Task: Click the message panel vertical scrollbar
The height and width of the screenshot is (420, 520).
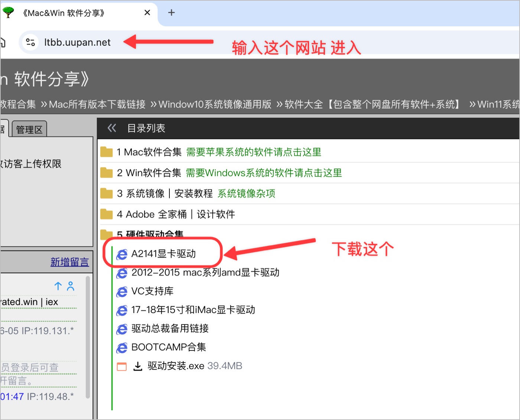Action: tap(88, 337)
